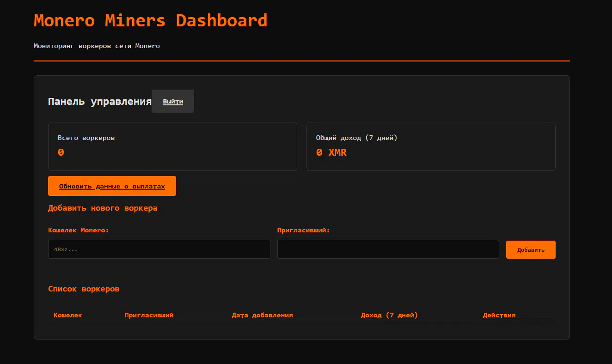The width and height of the screenshot is (612, 364).
Task: Click the 0 XMR income value
Action: click(331, 152)
